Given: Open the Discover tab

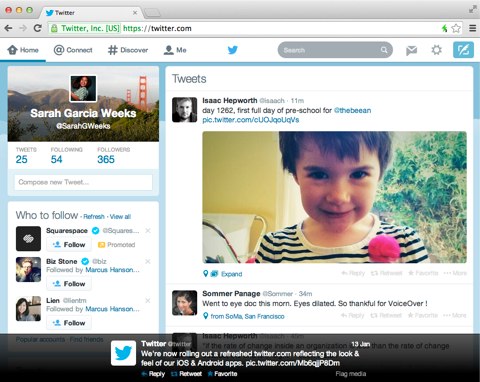Looking at the screenshot, I should [x=128, y=50].
